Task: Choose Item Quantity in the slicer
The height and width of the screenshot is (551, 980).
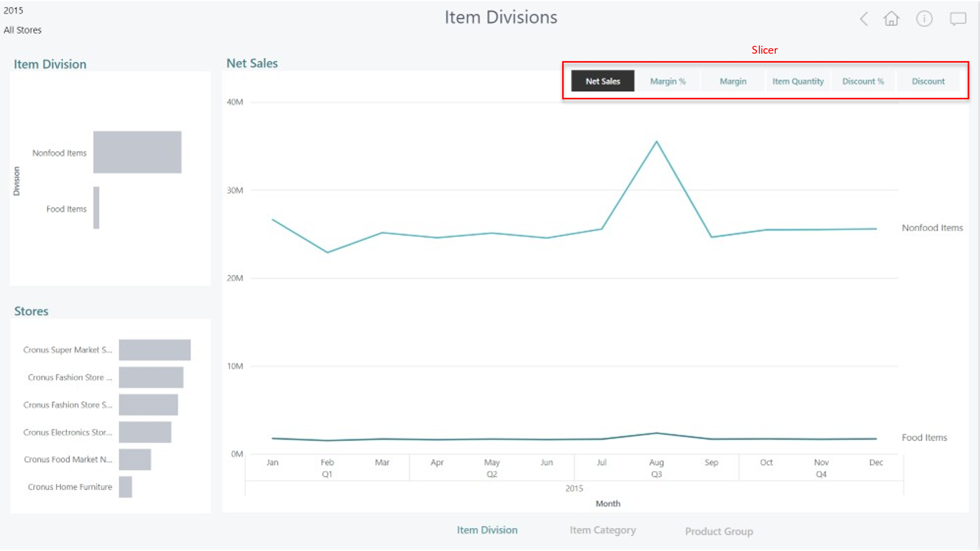Action: (x=798, y=81)
